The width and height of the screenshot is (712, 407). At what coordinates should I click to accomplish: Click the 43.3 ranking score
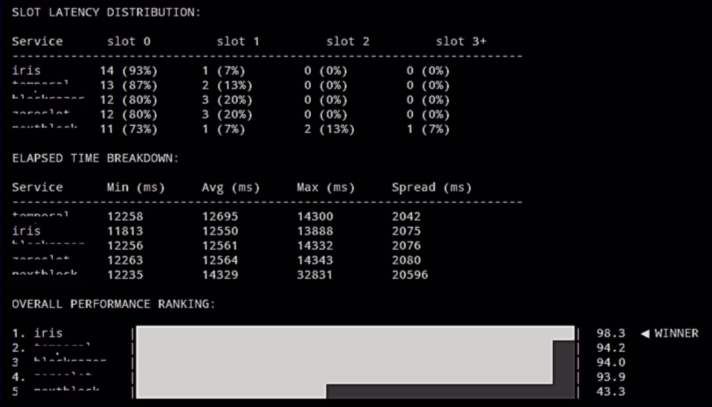611,392
